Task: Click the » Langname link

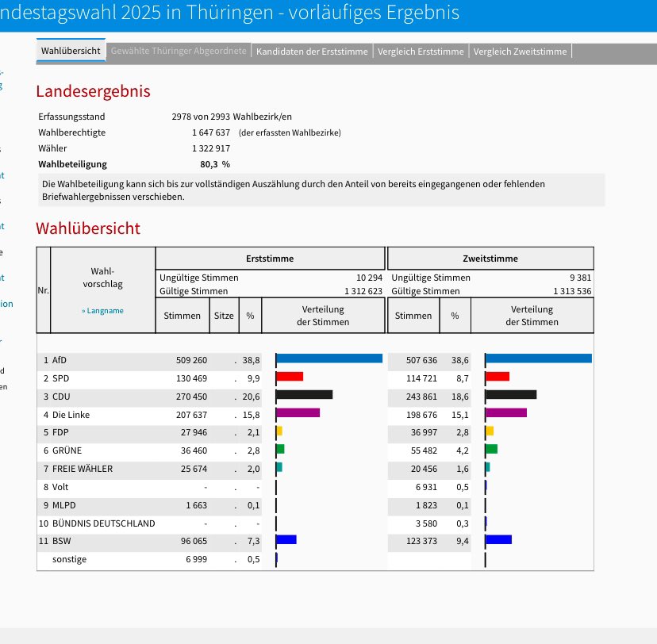Action: tap(102, 311)
